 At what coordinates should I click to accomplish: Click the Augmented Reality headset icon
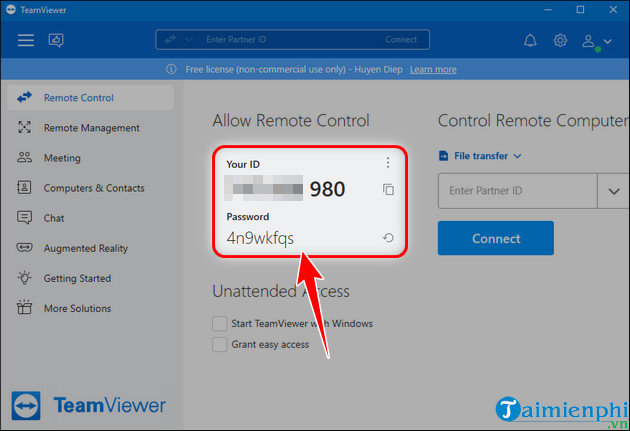tap(25, 247)
